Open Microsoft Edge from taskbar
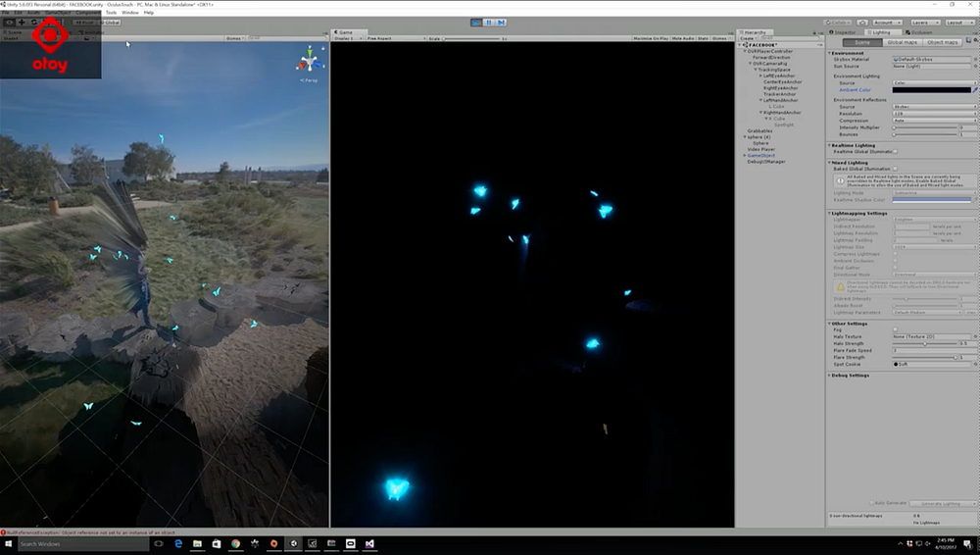The image size is (980, 555). (178, 544)
